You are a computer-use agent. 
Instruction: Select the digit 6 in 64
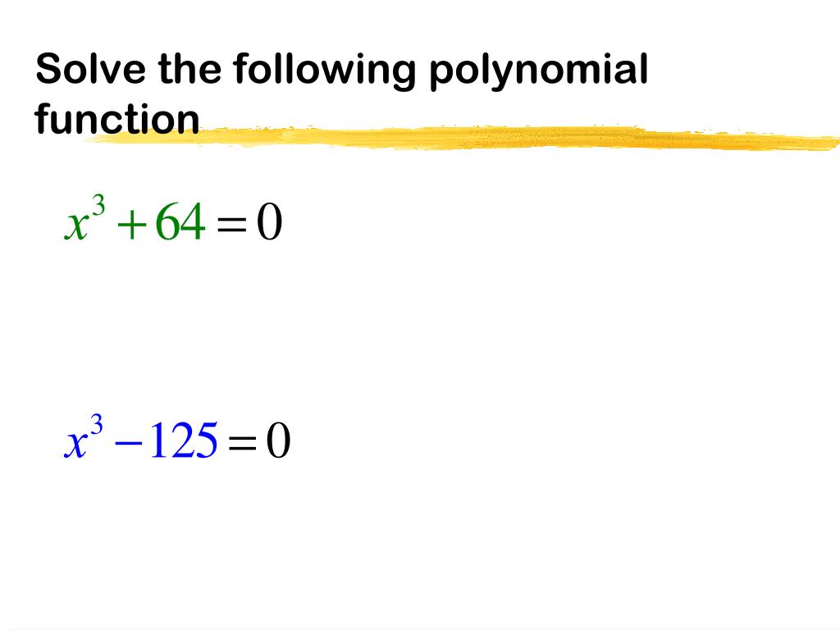(x=167, y=221)
